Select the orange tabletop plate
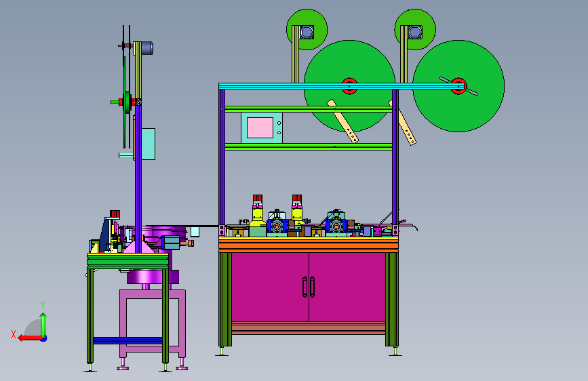Screen dimensions: 588x381 coord(309,245)
